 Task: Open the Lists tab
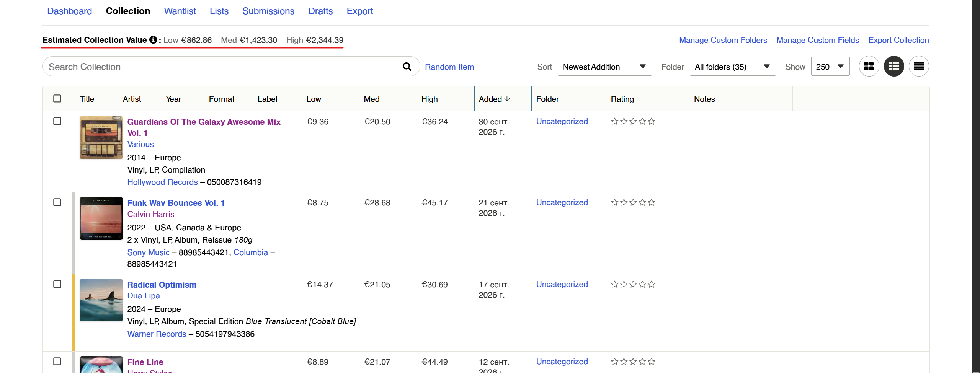[x=219, y=11]
